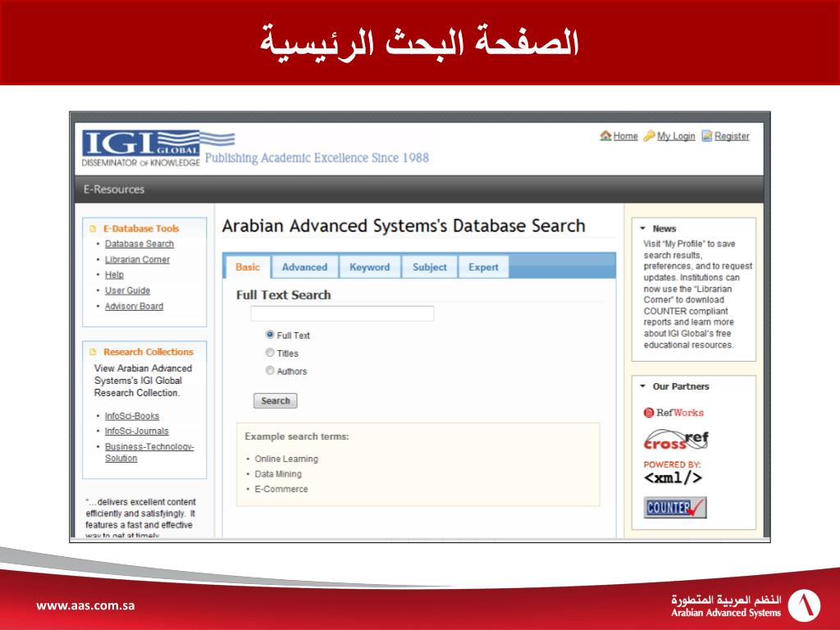Image resolution: width=840 pixels, height=630 pixels.
Task: Click the Arabian Advanced Systems's Database Search heading
Action: coord(404,226)
